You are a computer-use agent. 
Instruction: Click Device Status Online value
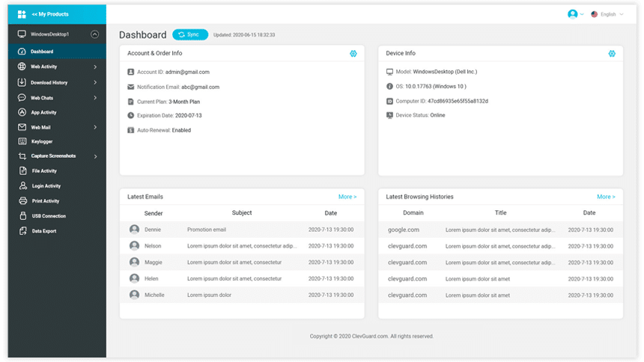click(438, 115)
